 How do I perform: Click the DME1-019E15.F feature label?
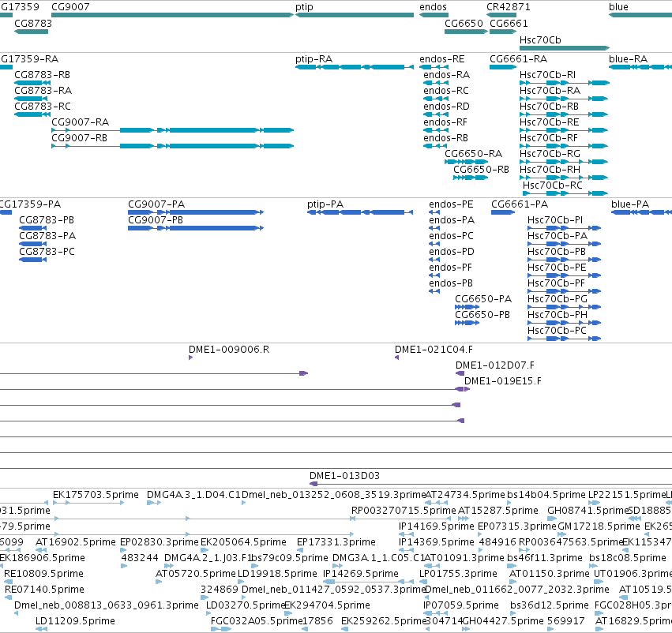click(x=503, y=381)
